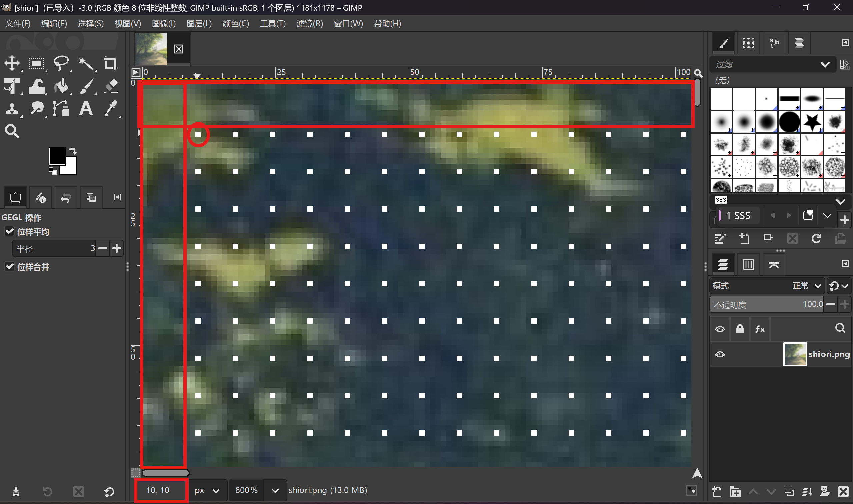
Task: Open the brushes panel configuration menu
Action: [845, 42]
